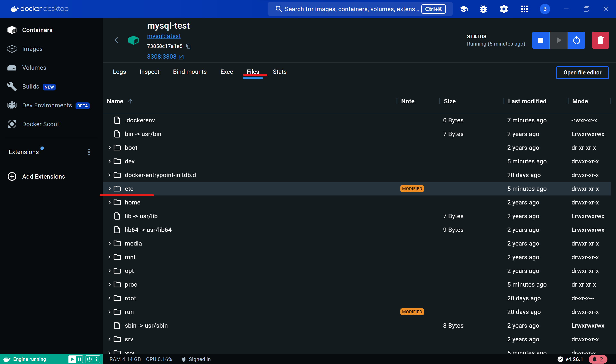Screen dimensions: 616x364
Task: Expand the etc folder
Action: tap(110, 189)
